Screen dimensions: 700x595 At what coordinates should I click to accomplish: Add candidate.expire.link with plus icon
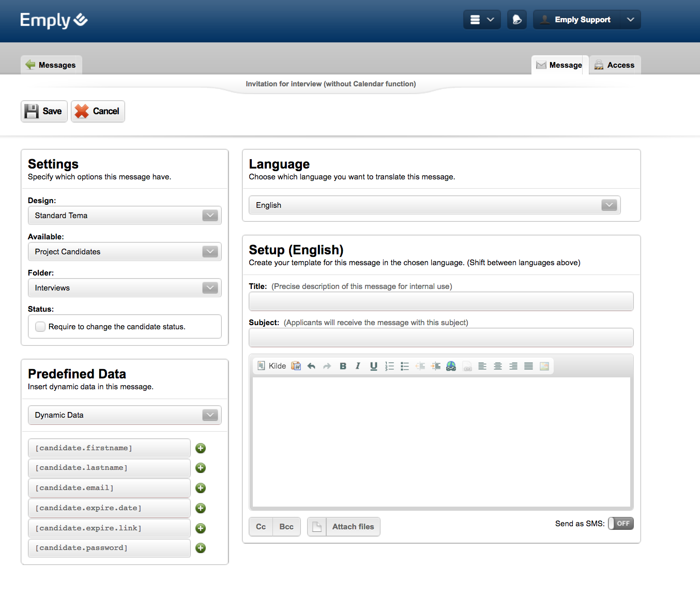(x=201, y=528)
